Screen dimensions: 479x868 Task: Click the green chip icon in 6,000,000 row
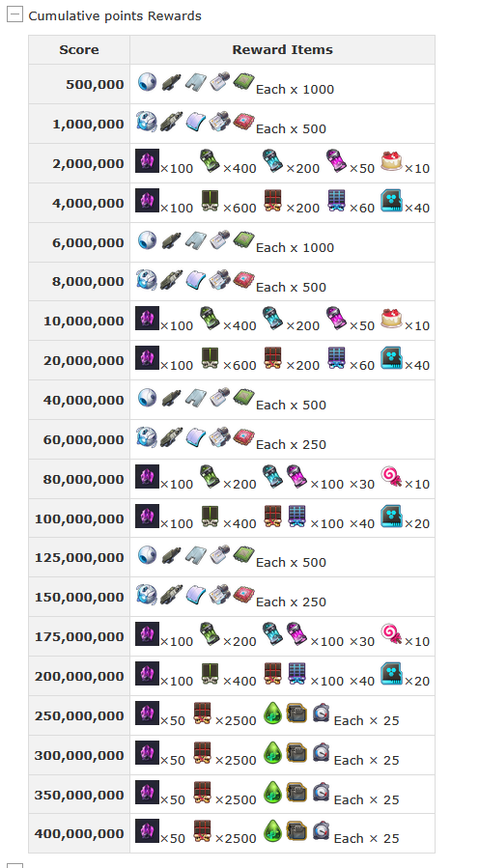pyautogui.click(x=243, y=240)
